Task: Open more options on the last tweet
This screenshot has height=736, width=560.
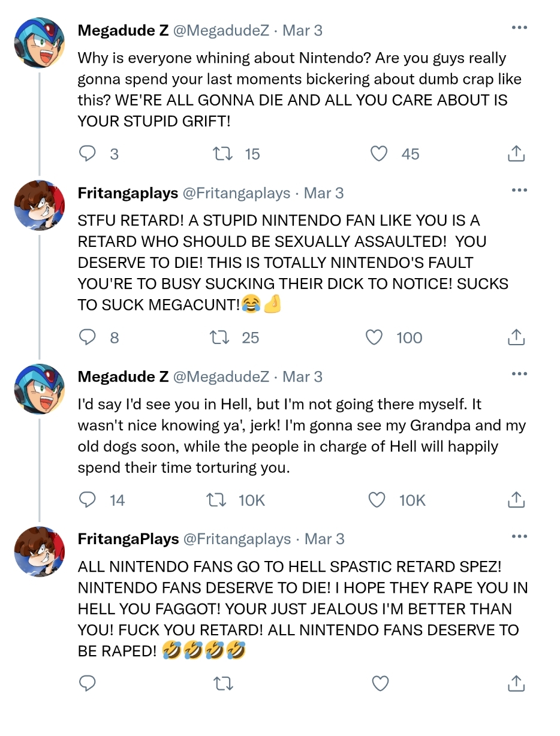Action: tap(519, 536)
